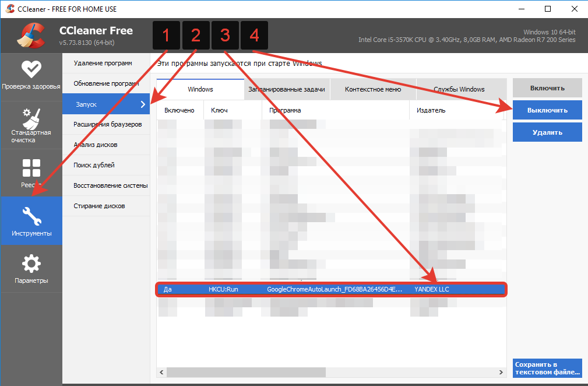
Task: Sort by the Включено column header
Action: 180,110
